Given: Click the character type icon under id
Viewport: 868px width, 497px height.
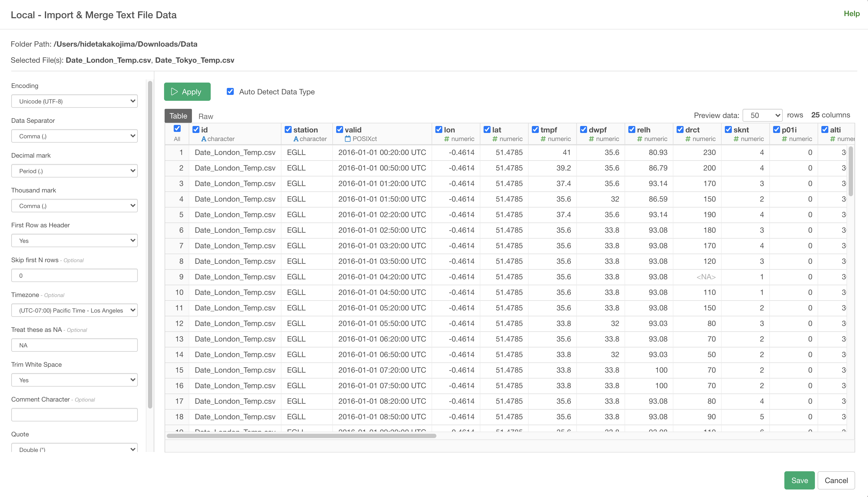Looking at the screenshot, I should [x=203, y=139].
